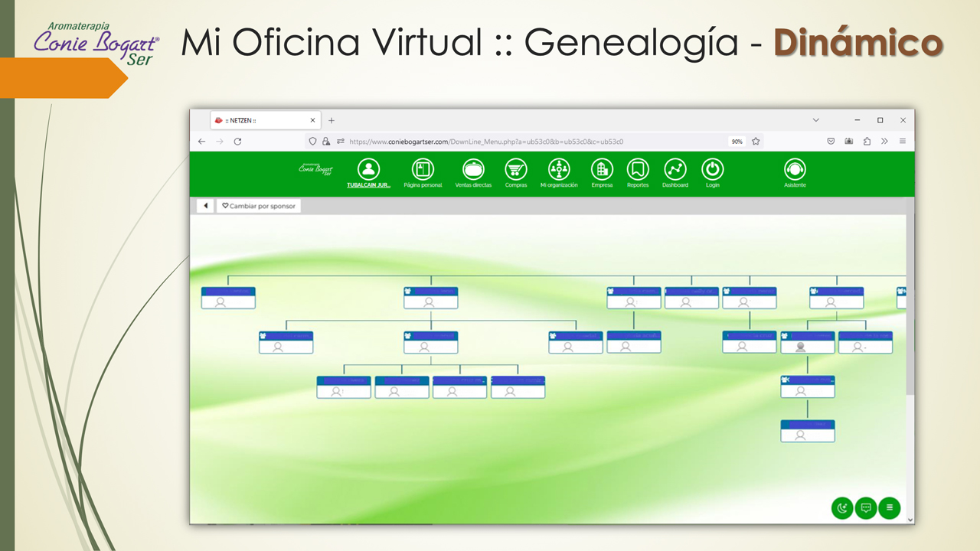This screenshot has width=980, height=551.
Task: Reload the page with refresh icon
Action: 238,142
